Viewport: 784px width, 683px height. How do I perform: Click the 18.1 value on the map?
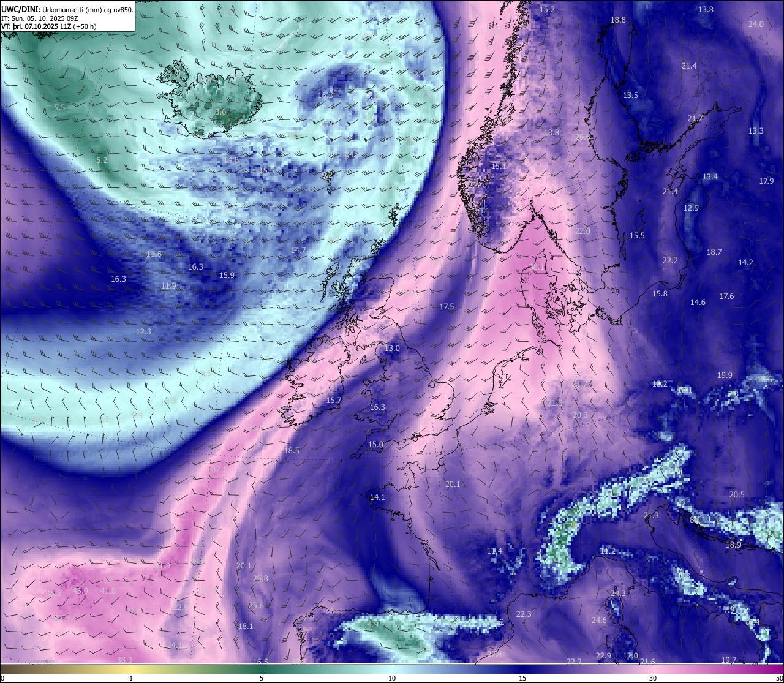[x=246, y=626]
